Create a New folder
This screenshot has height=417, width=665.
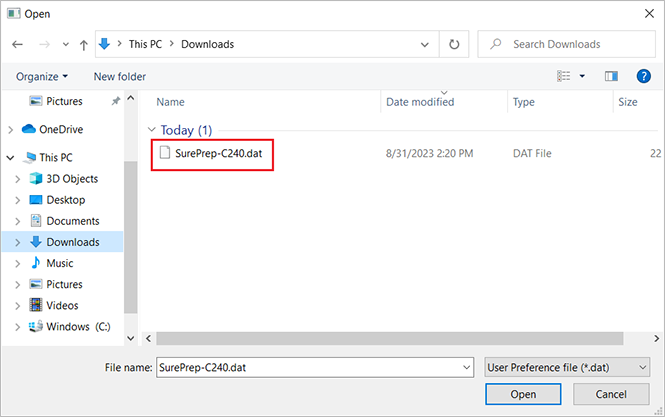(120, 77)
